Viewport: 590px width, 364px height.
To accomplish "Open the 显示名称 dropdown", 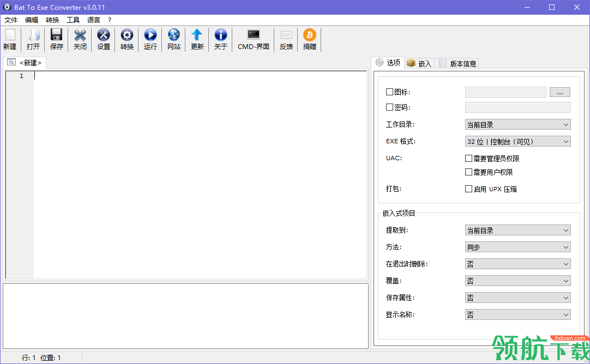I will 518,314.
